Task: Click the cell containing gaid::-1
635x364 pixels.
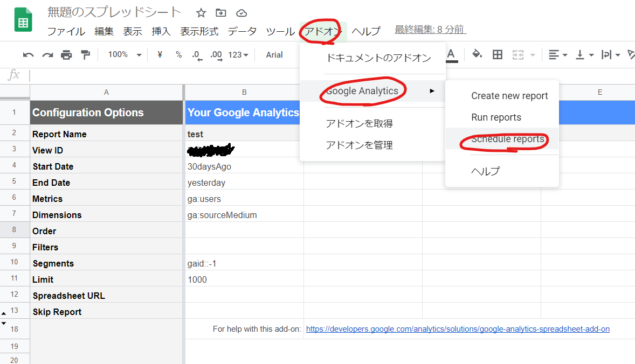Action: pos(244,263)
